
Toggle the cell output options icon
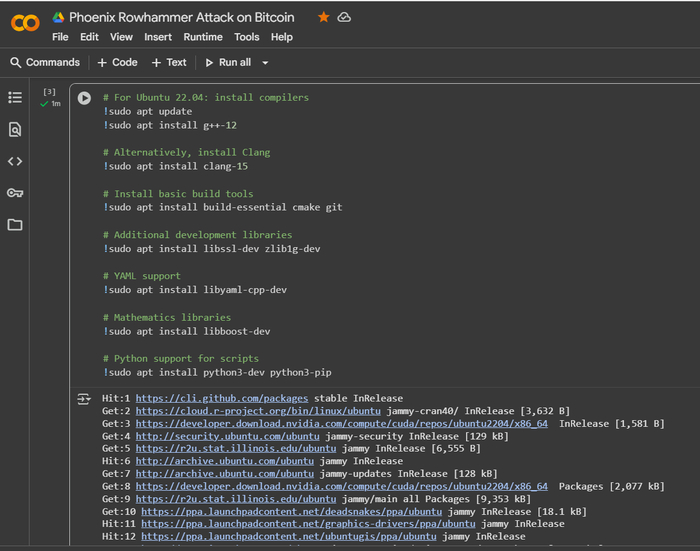tap(84, 398)
